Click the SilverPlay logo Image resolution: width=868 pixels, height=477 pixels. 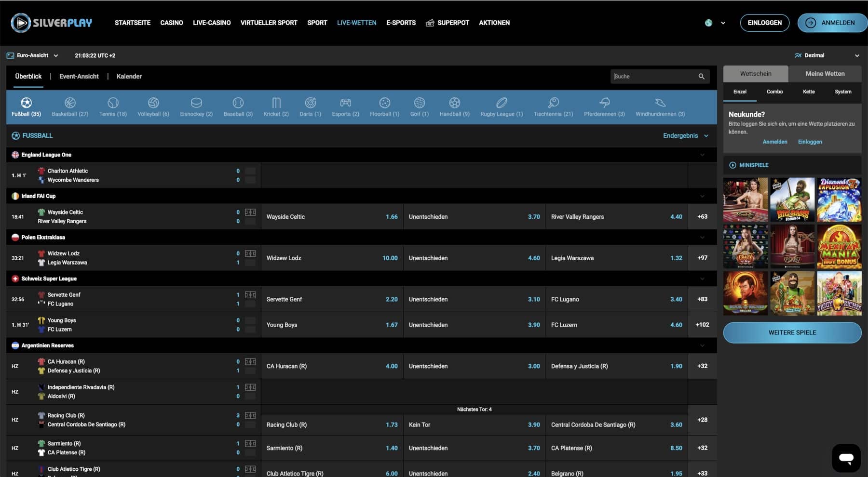click(x=52, y=23)
